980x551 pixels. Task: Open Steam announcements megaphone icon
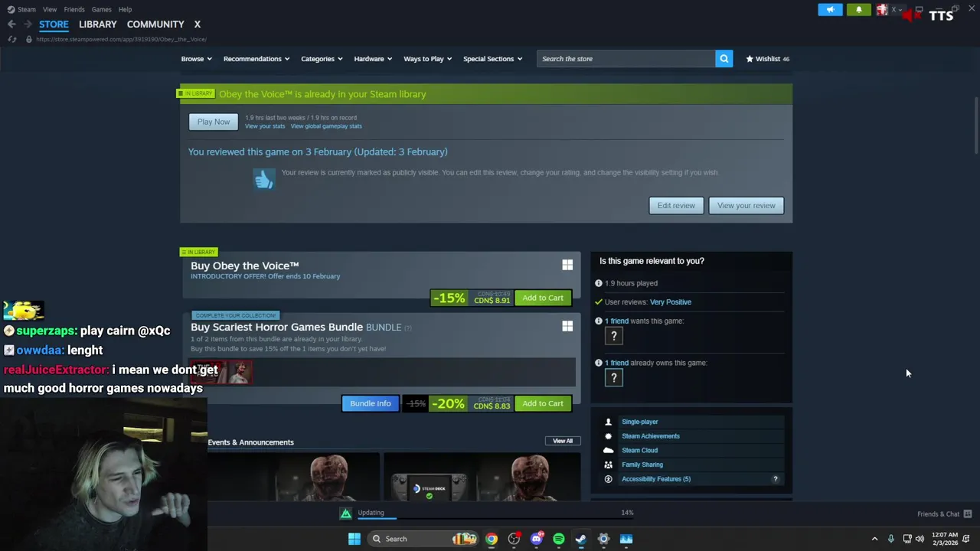[830, 9]
